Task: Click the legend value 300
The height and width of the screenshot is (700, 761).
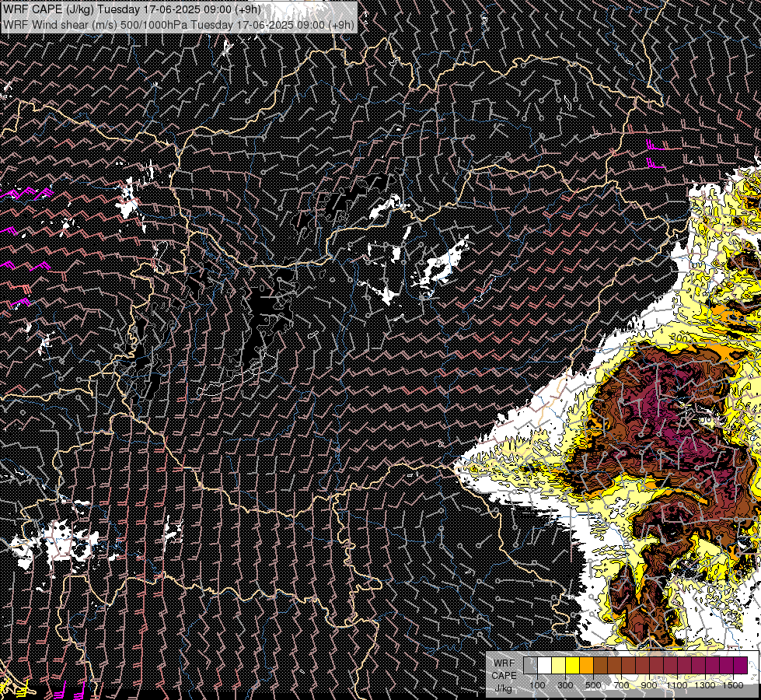Action: [x=565, y=685]
